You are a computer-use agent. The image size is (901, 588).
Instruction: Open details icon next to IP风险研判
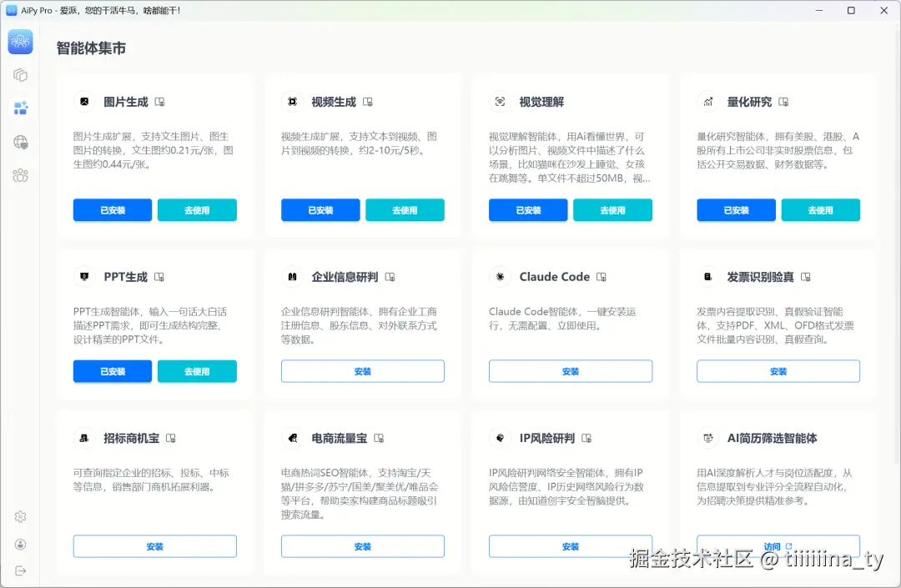click(586, 439)
